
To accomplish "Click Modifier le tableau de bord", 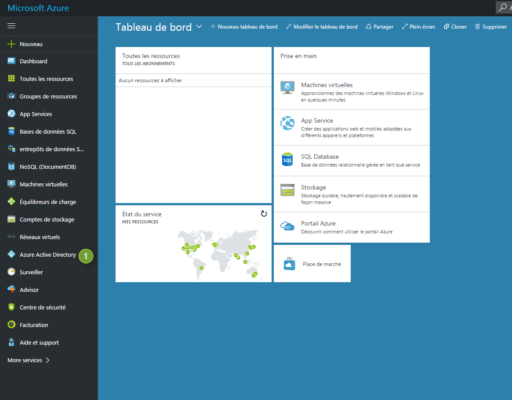I will (322, 27).
